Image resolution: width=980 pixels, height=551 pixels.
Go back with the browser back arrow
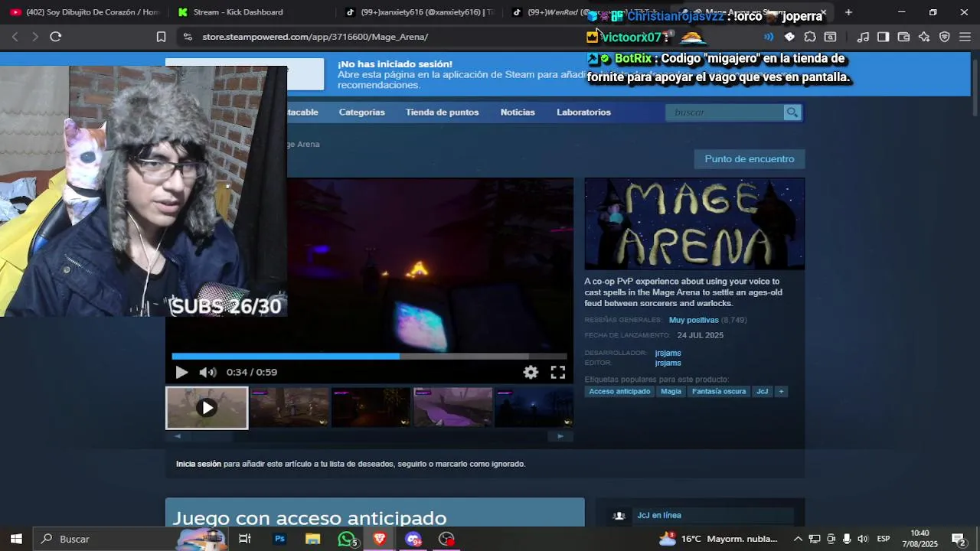point(15,37)
